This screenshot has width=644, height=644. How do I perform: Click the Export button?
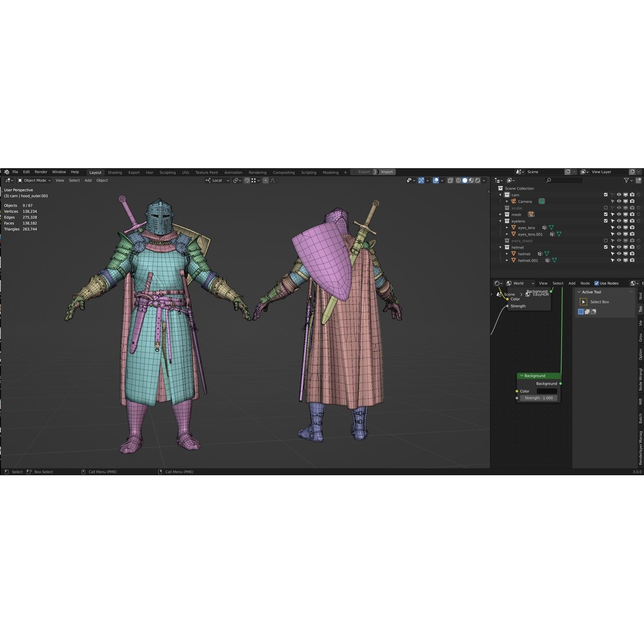pyautogui.click(x=364, y=172)
